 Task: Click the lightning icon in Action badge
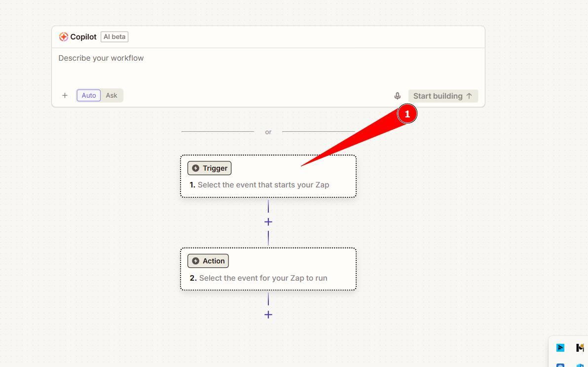(196, 261)
